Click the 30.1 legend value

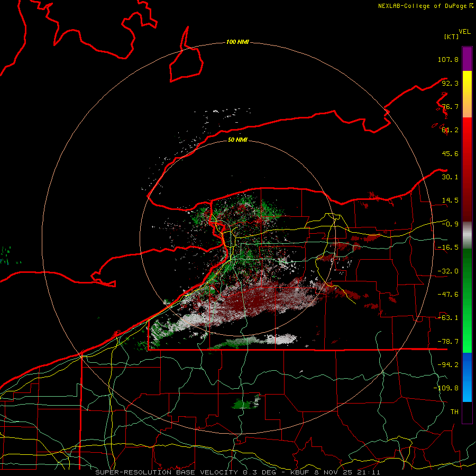click(x=450, y=177)
